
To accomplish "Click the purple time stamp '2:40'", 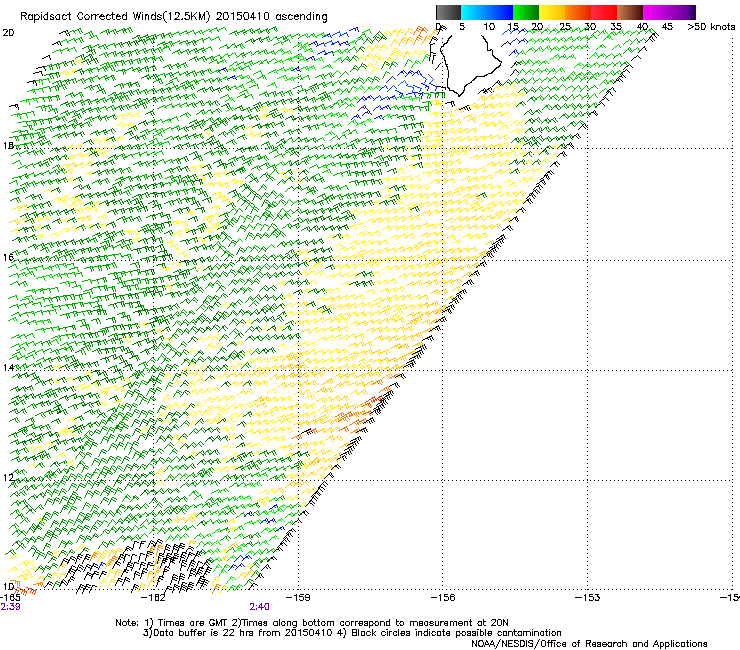I will pos(259,607).
